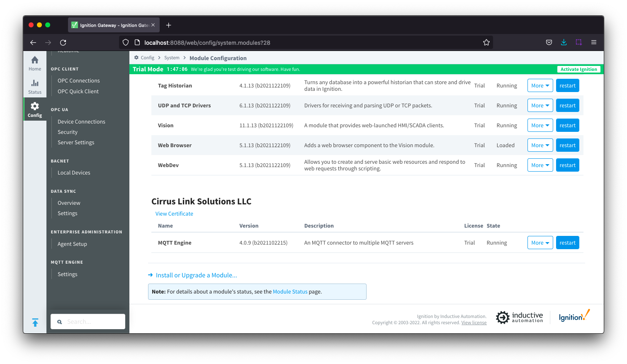Click the Inductive Automation logo

(x=519, y=318)
